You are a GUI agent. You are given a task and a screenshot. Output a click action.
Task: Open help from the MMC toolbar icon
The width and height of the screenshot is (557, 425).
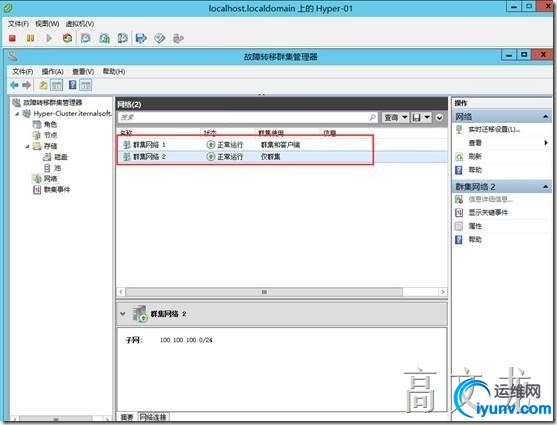[72, 85]
